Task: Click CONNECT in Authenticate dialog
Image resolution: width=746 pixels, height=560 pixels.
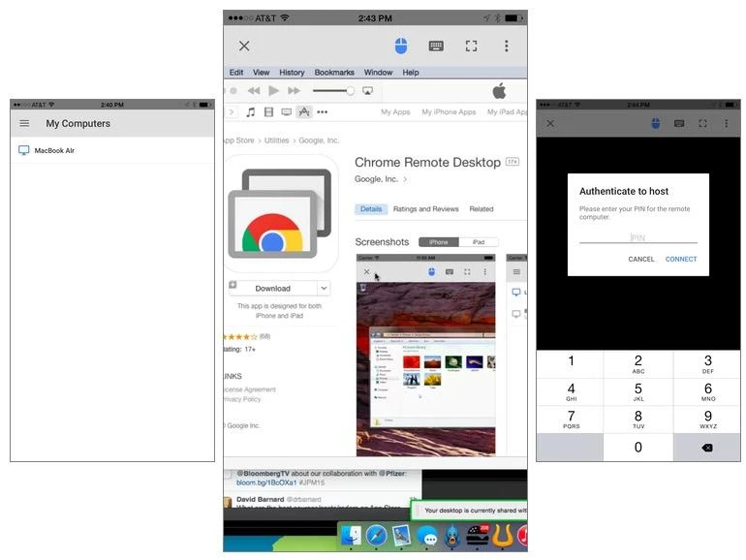Action: [x=681, y=259]
